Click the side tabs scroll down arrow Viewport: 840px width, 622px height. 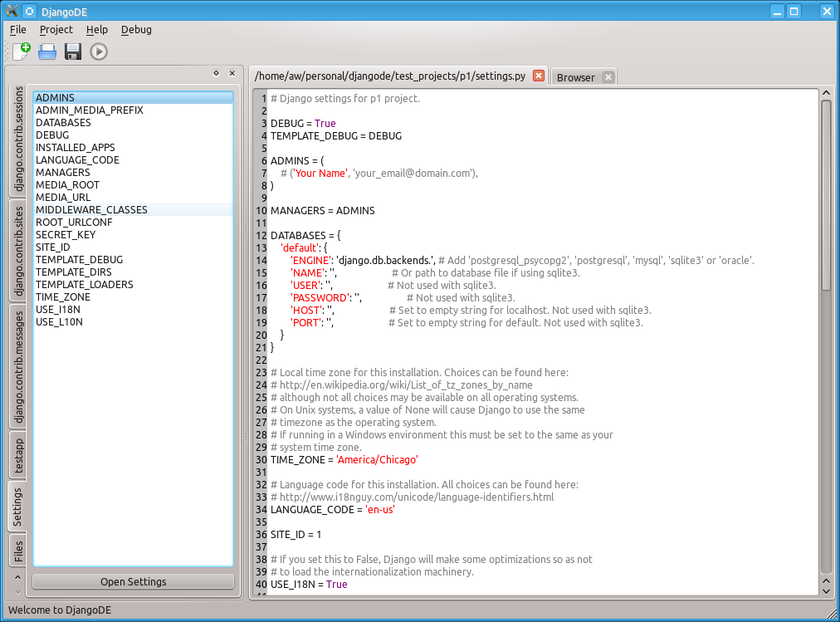coord(17,591)
